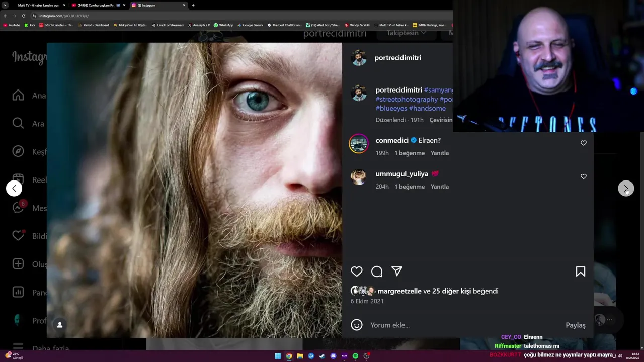Open Windows Start menu

[x=278, y=356]
